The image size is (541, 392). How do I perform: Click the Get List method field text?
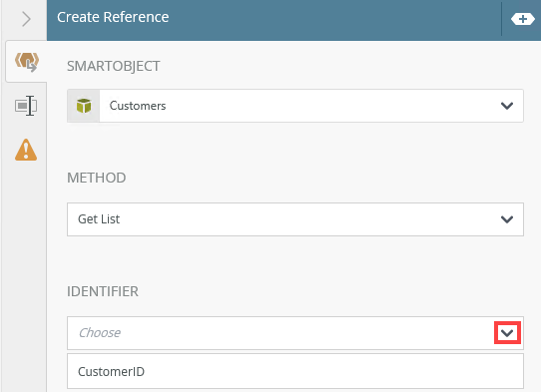tap(99, 219)
